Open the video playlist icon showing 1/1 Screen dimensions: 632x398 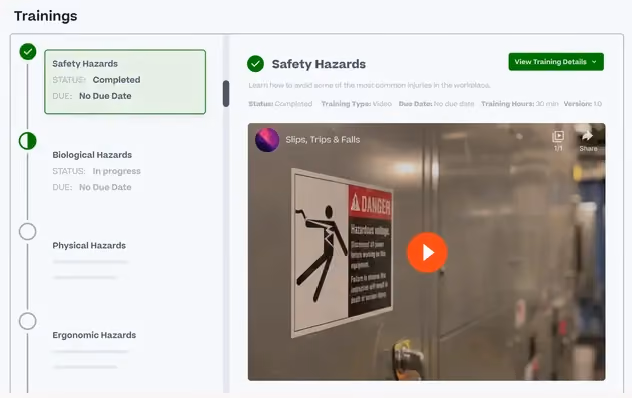click(x=558, y=140)
